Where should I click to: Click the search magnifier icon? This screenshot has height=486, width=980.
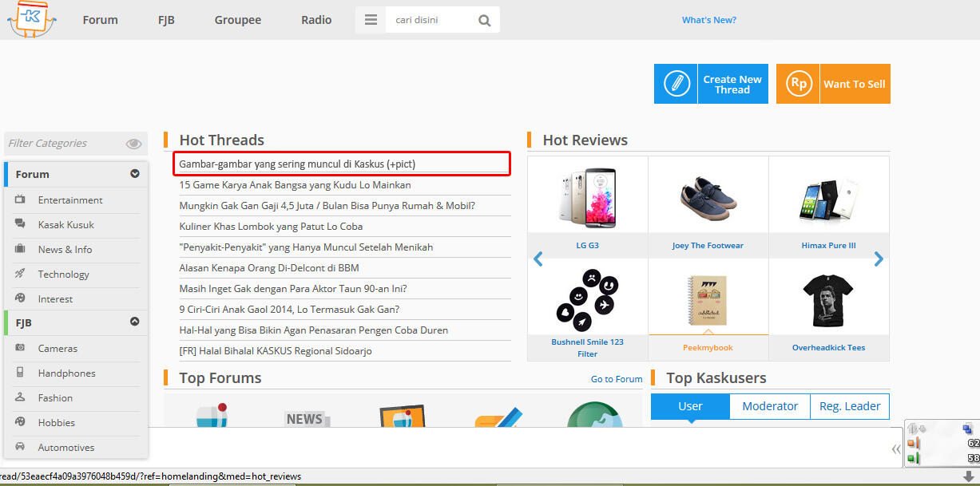[485, 21]
